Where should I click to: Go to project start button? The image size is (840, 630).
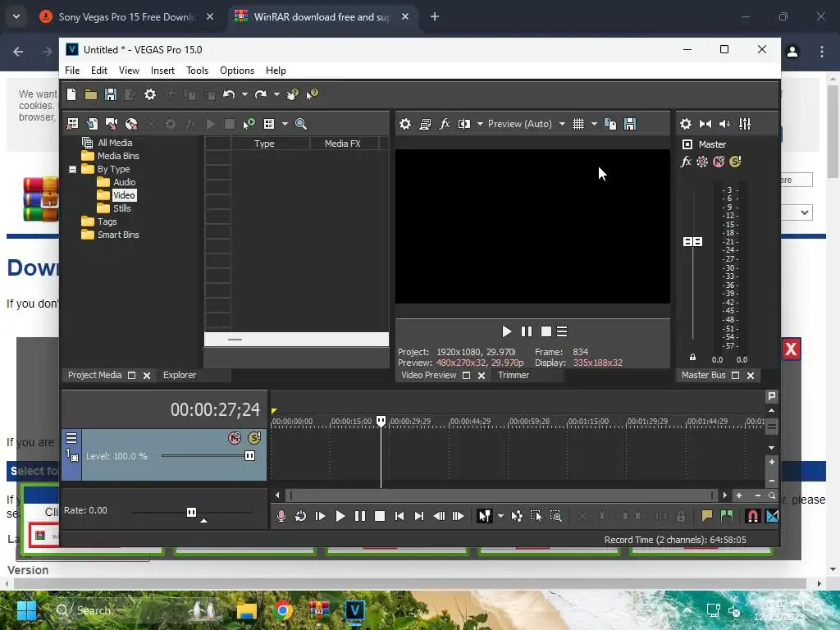(x=399, y=516)
